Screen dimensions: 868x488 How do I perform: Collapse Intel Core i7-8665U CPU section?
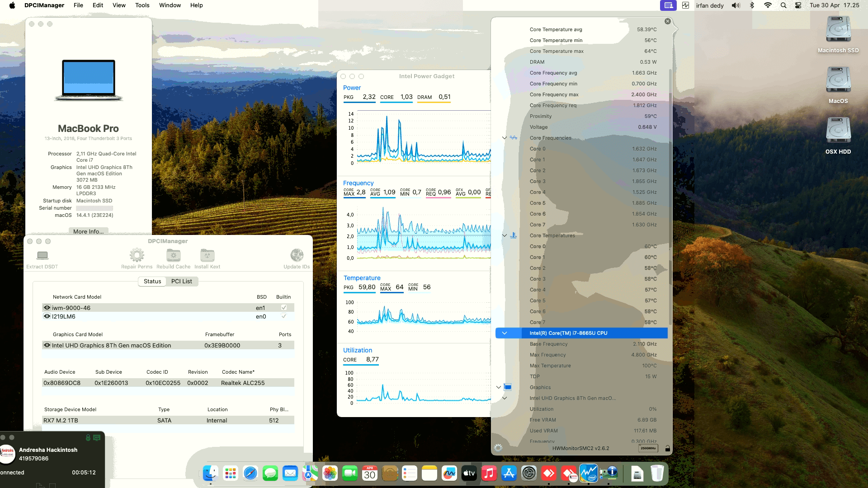[x=505, y=333]
